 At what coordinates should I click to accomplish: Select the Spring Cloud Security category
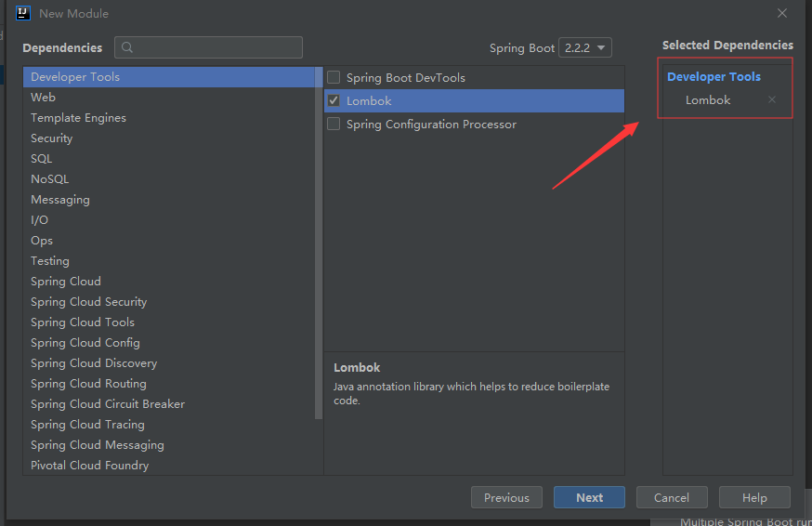click(x=169, y=302)
